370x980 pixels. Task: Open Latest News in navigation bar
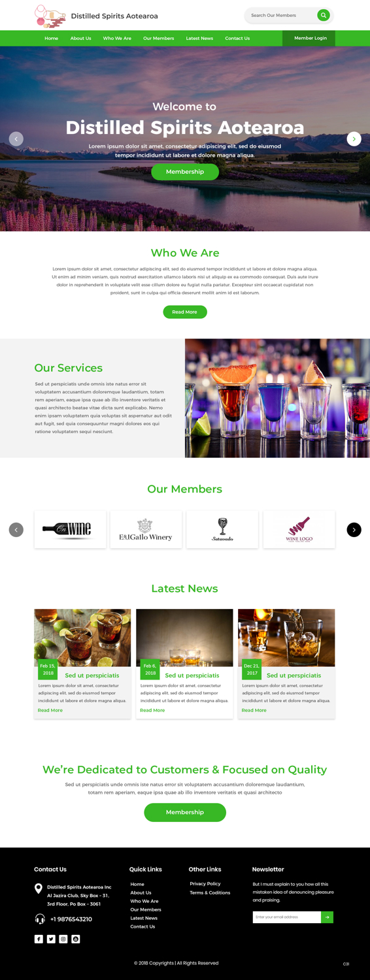pyautogui.click(x=199, y=39)
